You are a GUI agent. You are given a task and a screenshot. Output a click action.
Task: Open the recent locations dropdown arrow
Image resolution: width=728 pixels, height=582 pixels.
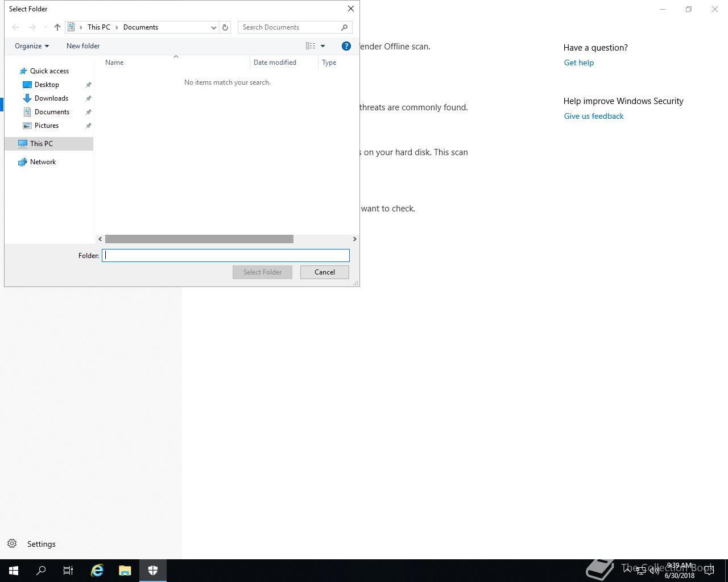pos(45,27)
